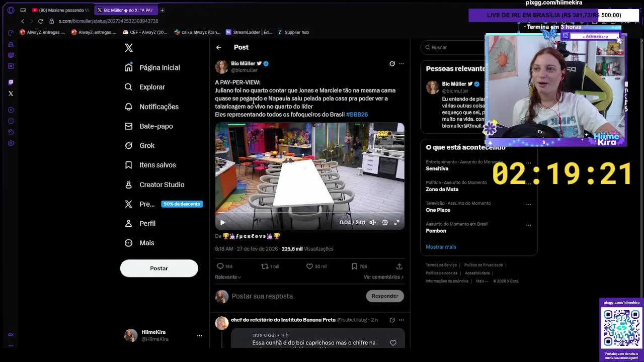Open video settings gear
The height and width of the screenshot is (362, 644).
[x=385, y=222]
